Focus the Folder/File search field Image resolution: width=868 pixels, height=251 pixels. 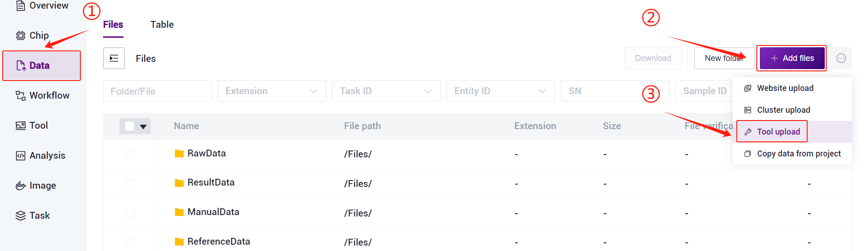click(x=158, y=91)
